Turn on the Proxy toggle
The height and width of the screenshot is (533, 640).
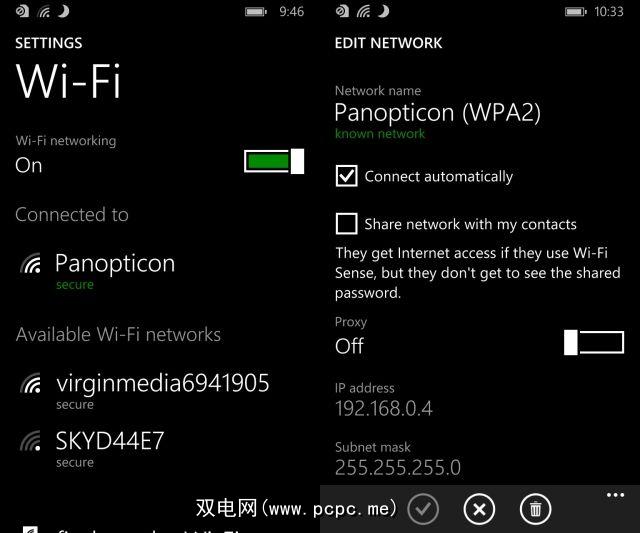594,342
